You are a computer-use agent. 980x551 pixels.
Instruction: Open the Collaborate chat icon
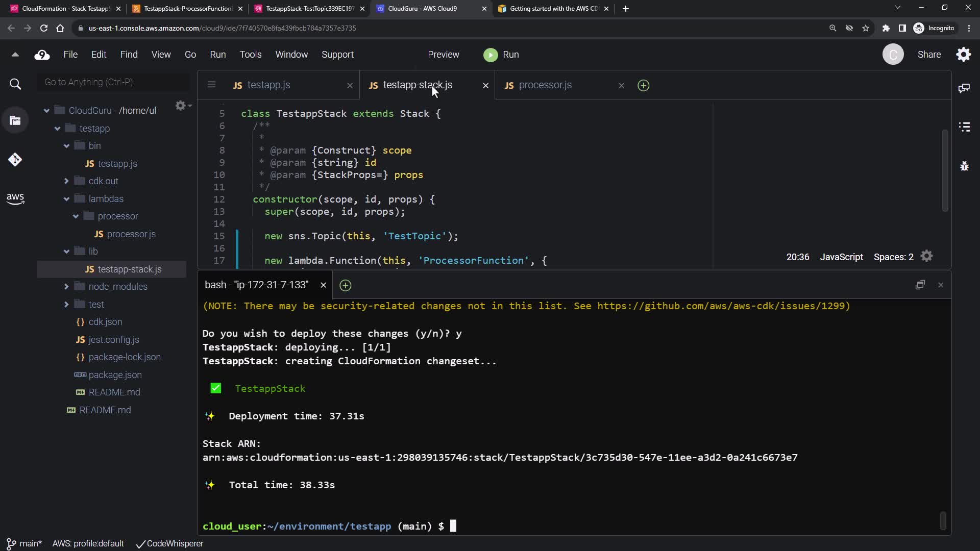(x=964, y=88)
